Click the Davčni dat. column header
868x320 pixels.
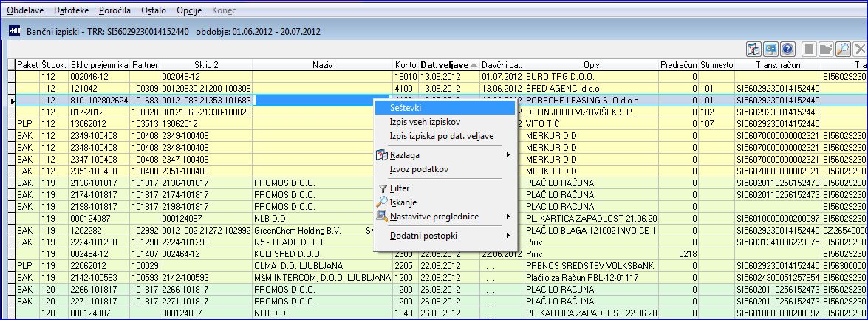point(502,65)
